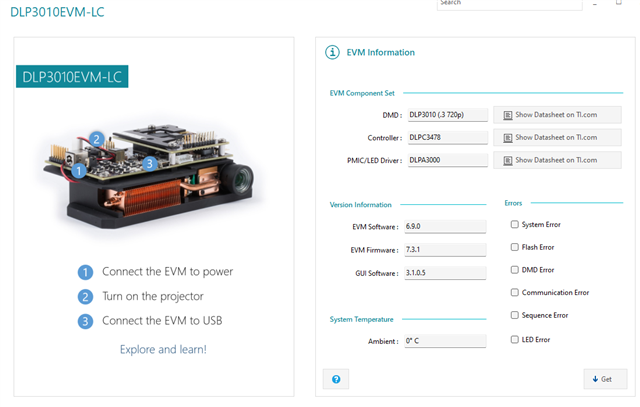The width and height of the screenshot is (640, 407).
Task: Click the 'Errors' section label
Action: (x=513, y=203)
